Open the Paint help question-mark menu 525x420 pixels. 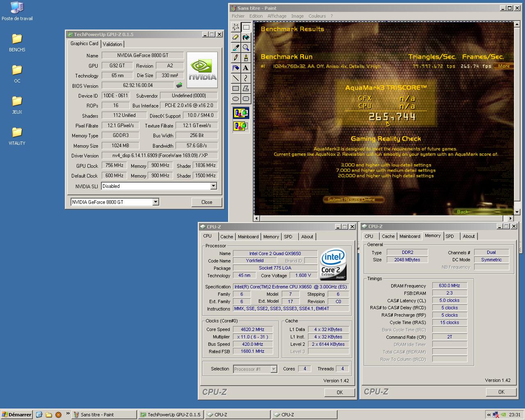[x=331, y=16]
